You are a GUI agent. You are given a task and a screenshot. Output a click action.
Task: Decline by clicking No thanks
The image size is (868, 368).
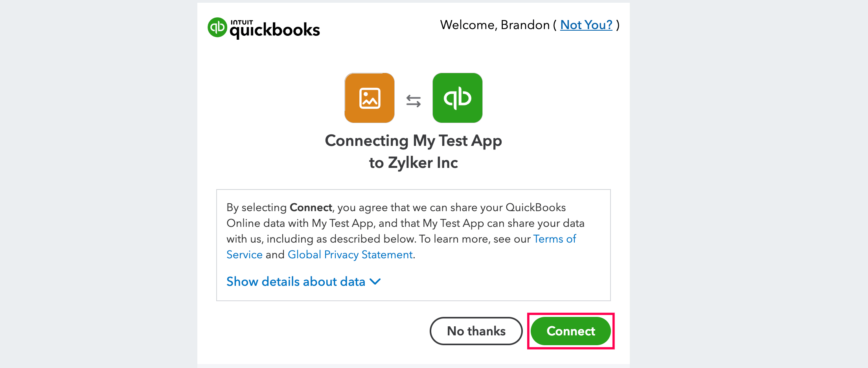click(x=476, y=331)
